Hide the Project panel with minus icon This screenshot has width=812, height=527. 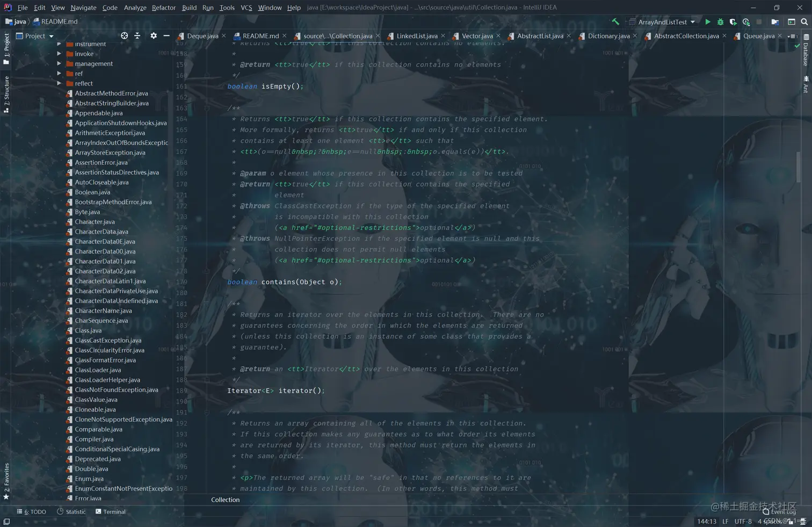166,35
